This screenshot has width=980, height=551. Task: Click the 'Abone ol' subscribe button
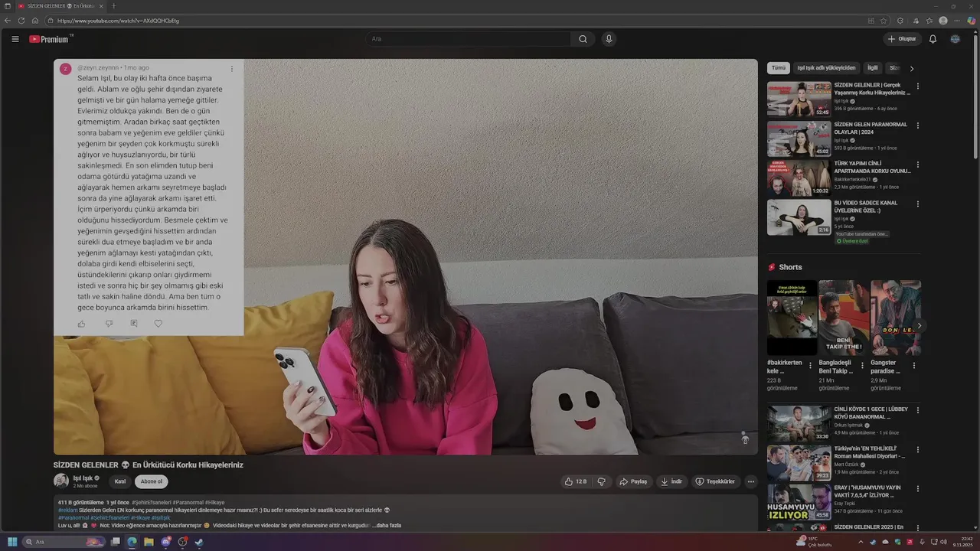152,481
